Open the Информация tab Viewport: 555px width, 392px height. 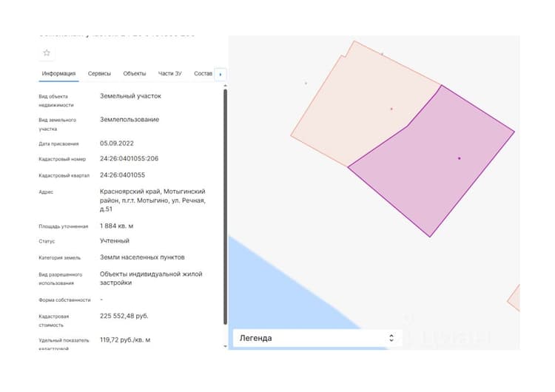(58, 73)
